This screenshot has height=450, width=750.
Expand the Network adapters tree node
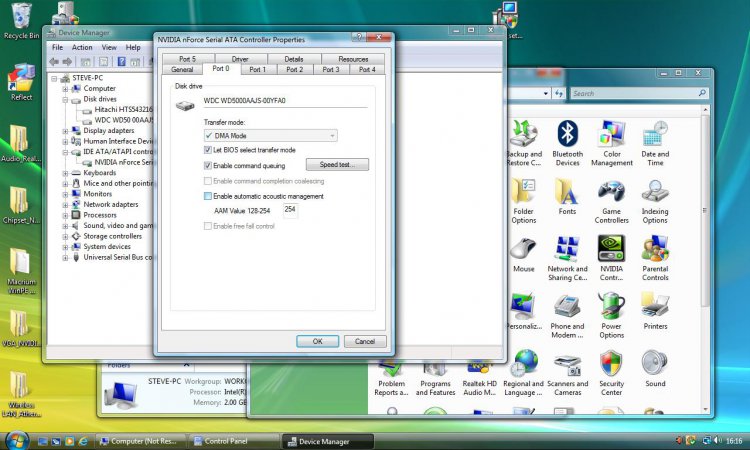tap(65, 204)
